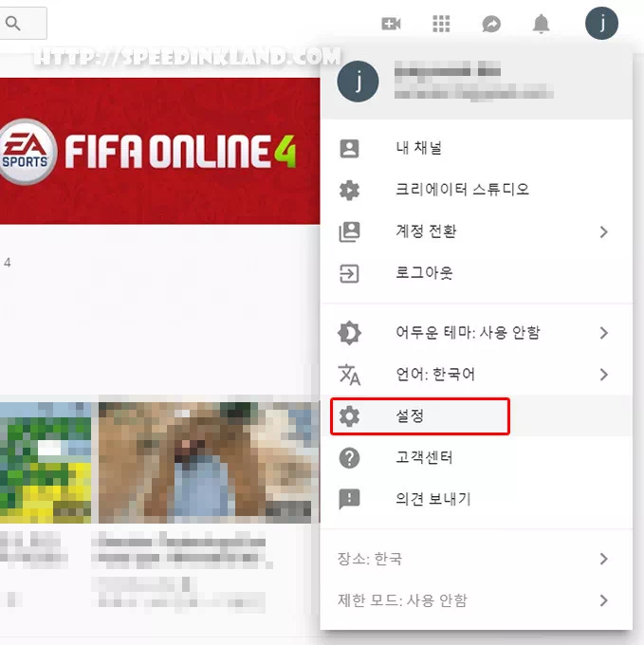The height and width of the screenshot is (645, 644).
Task: Toggle 제한 모드: 사용 안함 option
Action: [x=403, y=600]
